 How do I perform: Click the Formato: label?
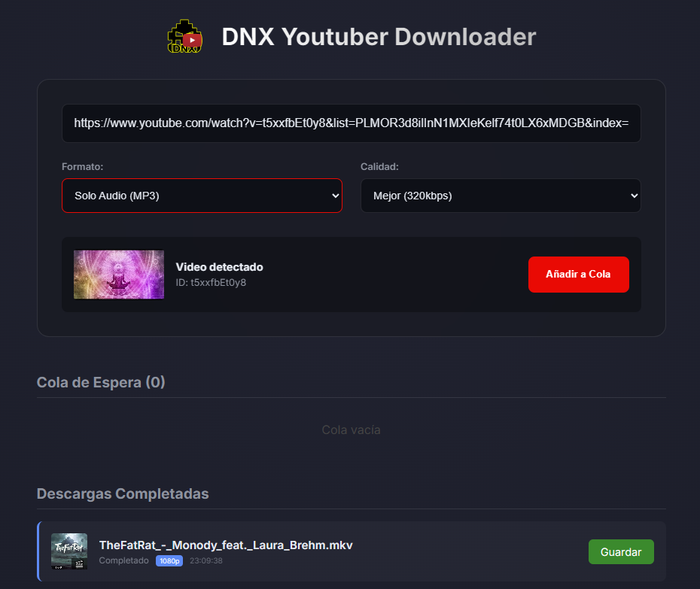[82, 167]
